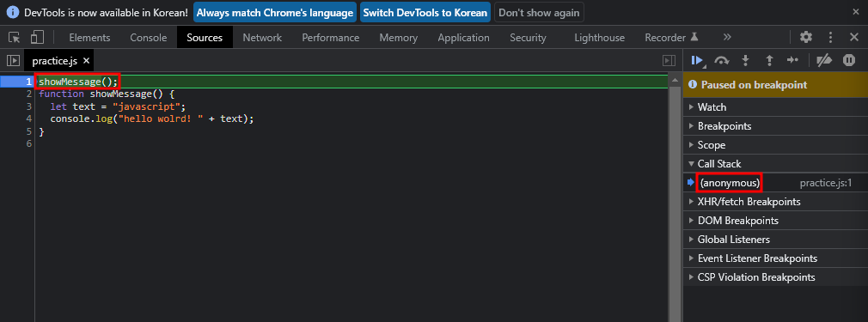The height and width of the screenshot is (322, 868).
Task: Click the "javascript" string in line 3
Action: pyautogui.click(x=146, y=106)
